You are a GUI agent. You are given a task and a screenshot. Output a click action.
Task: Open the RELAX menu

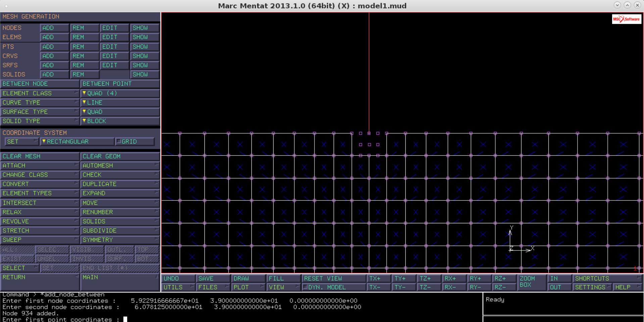(x=40, y=212)
